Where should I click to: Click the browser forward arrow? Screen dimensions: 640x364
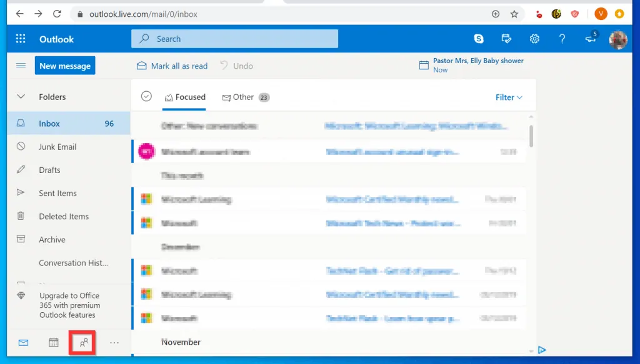[38, 14]
